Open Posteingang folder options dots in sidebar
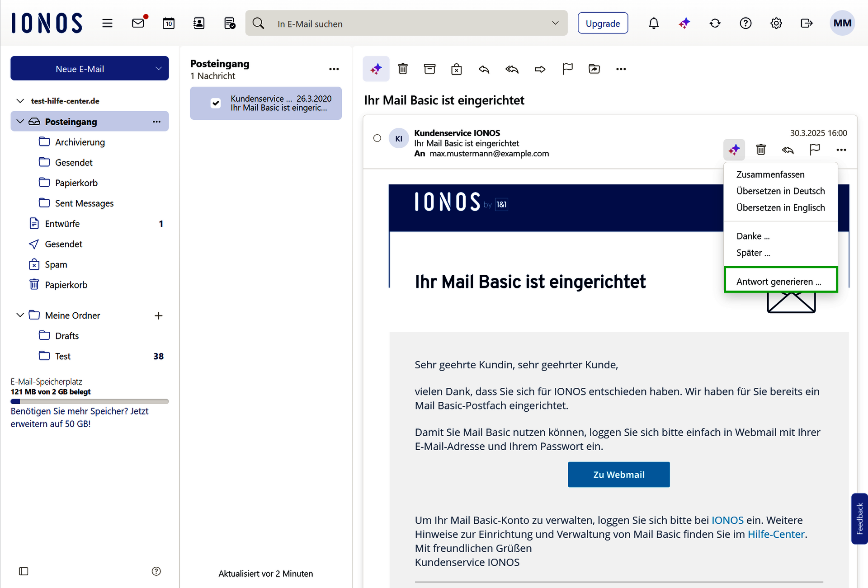This screenshot has height=588, width=868. tap(156, 122)
